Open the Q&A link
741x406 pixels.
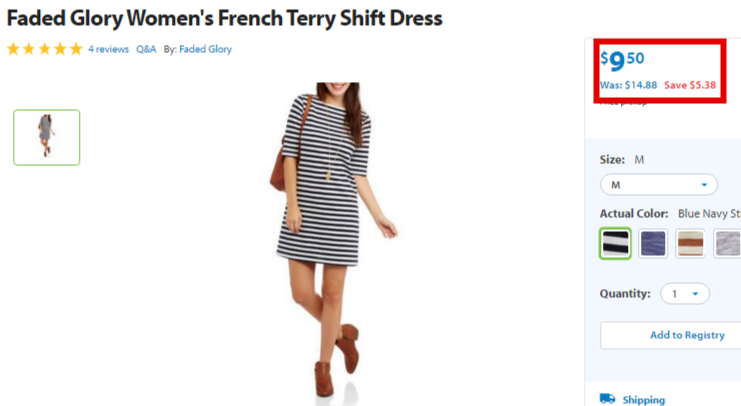click(146, 49)
